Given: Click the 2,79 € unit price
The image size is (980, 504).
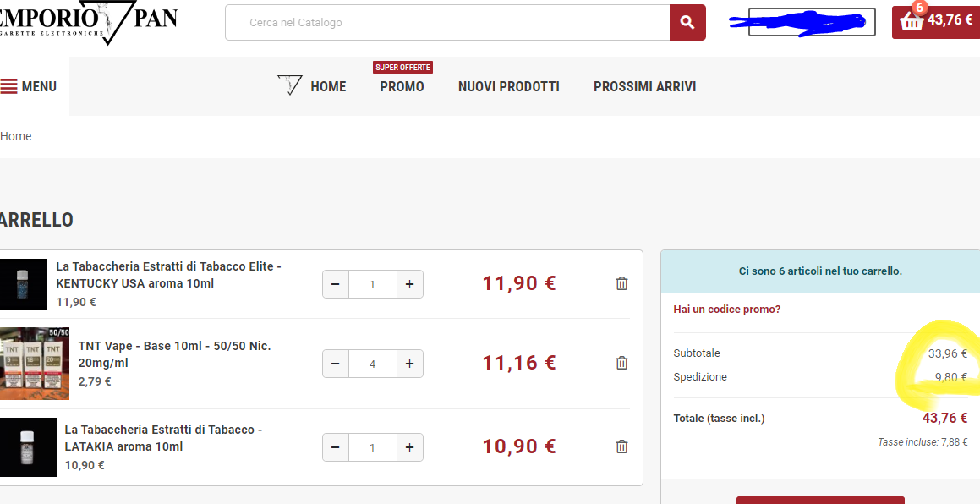Looking at the screenshot, I should pos(95,381).
